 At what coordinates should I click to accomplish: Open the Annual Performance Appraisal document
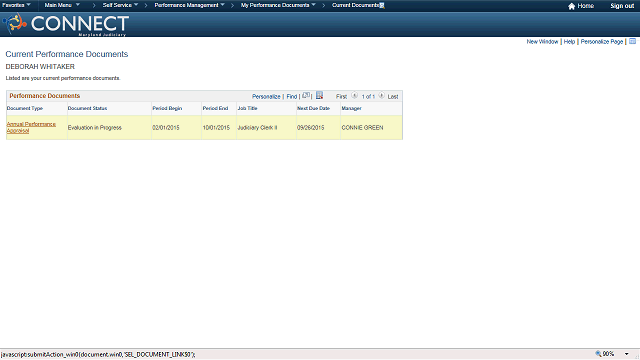point(31,127)
